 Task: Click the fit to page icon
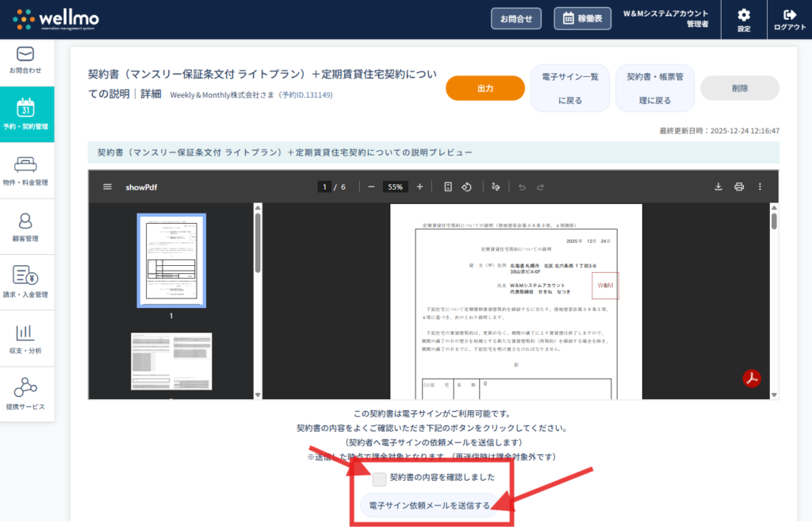pos(448,187)
